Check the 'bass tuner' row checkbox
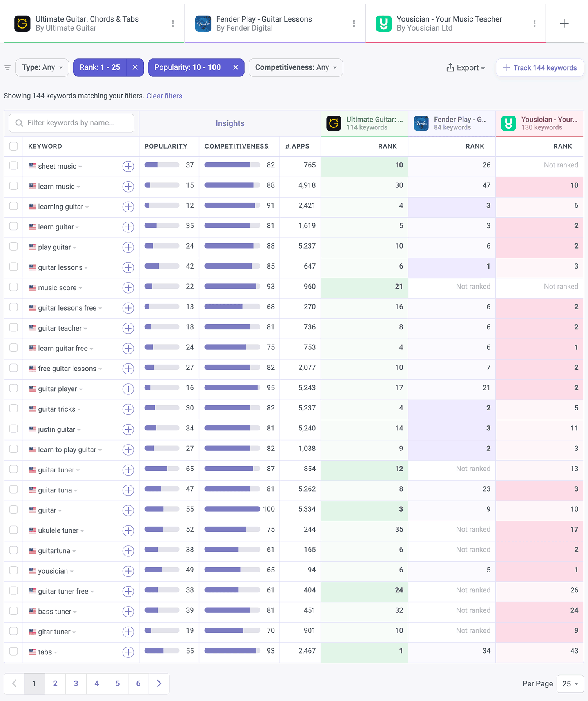The height and width of the screenshot is (701, 588). 14,611
